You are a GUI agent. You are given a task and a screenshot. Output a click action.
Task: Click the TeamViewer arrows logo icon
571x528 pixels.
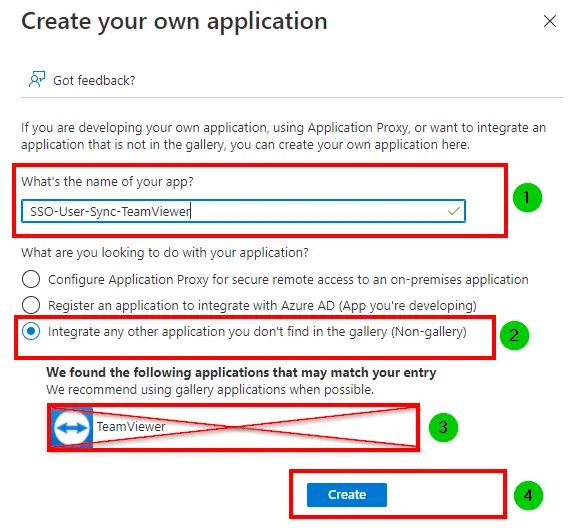click(71, 427)
